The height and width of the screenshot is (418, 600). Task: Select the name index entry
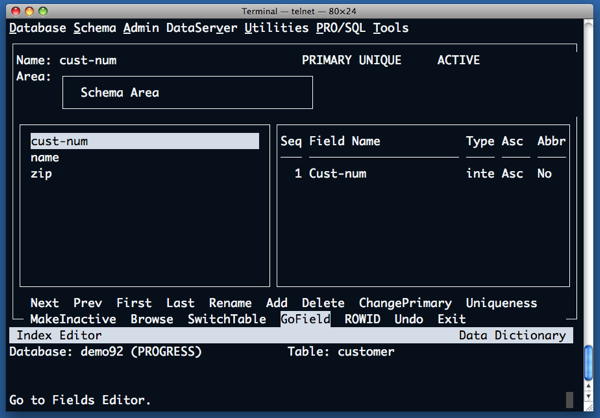pos(45,158)
